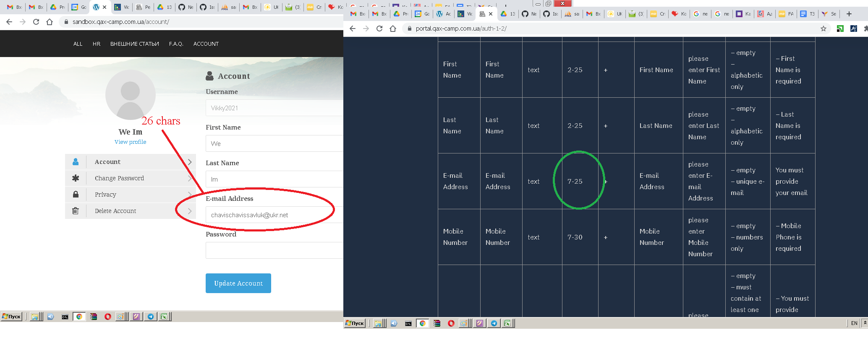Click the user icon beside the Account sidebar item

click(x=76, y=162)
